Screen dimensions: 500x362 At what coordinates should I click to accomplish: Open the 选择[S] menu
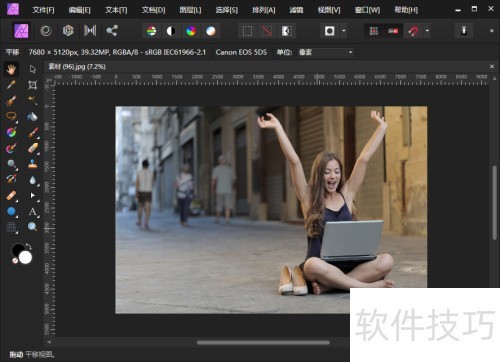point(227,10)
